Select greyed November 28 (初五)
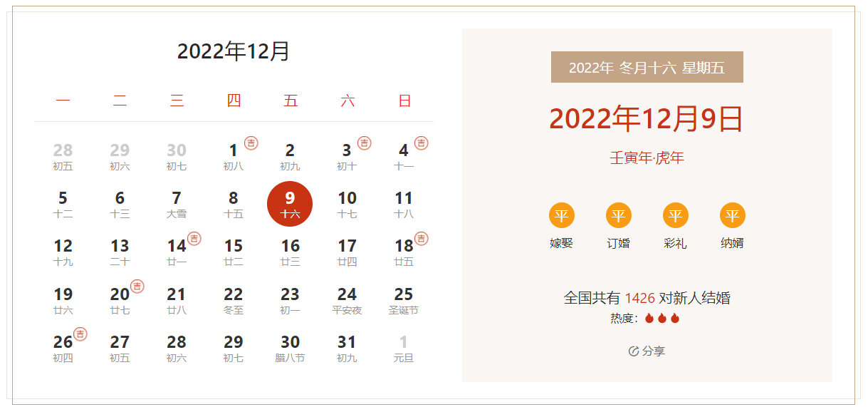 click(x=63, y=157)
